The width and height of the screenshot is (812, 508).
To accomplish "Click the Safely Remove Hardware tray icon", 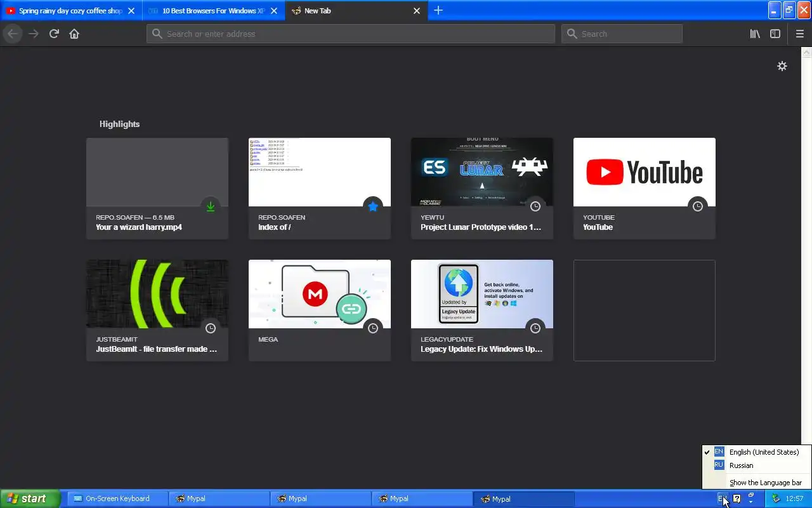I will (776, 498).
